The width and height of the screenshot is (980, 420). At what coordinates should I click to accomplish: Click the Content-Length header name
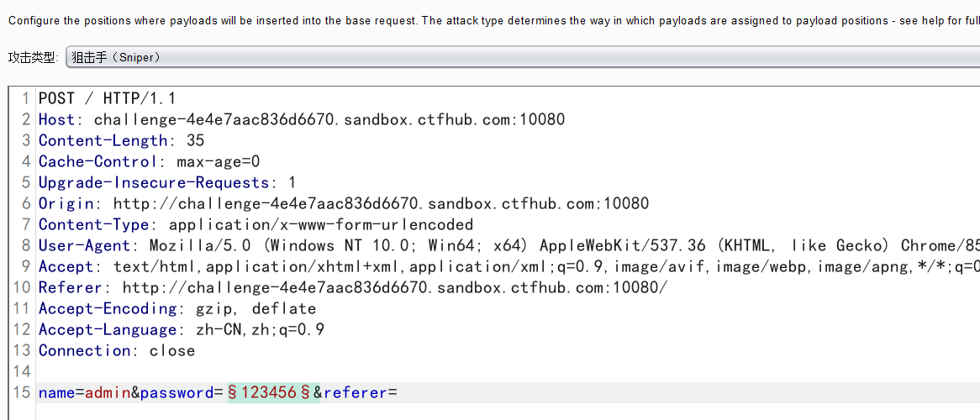coord(103,140)
